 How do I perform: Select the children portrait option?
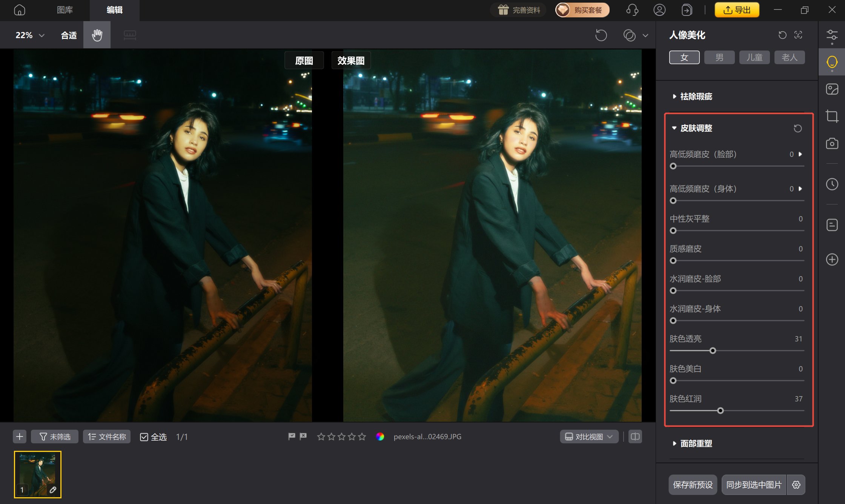[x=754, y=57]
